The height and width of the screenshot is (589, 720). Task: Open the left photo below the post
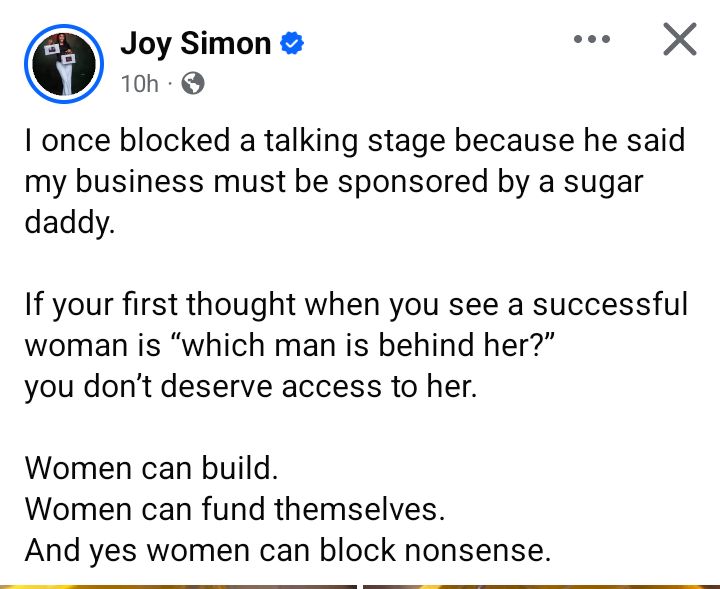point(178,586)
